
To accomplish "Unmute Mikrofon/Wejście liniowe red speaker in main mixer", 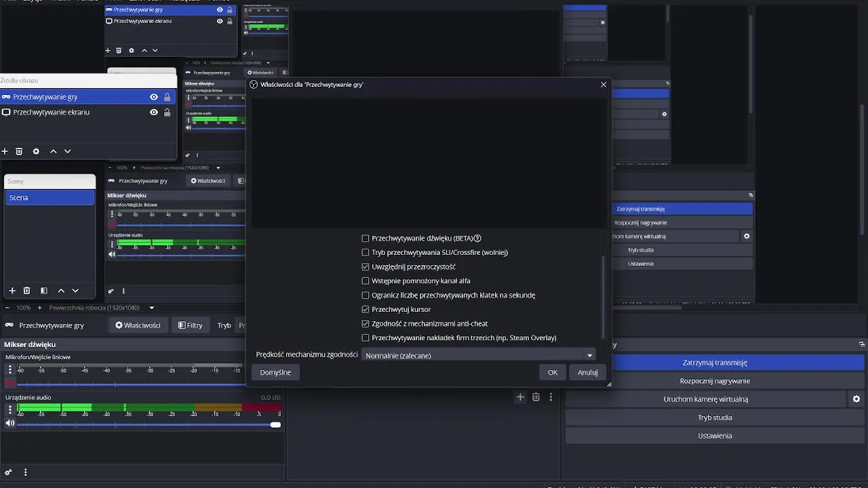I will coord(9,383).
